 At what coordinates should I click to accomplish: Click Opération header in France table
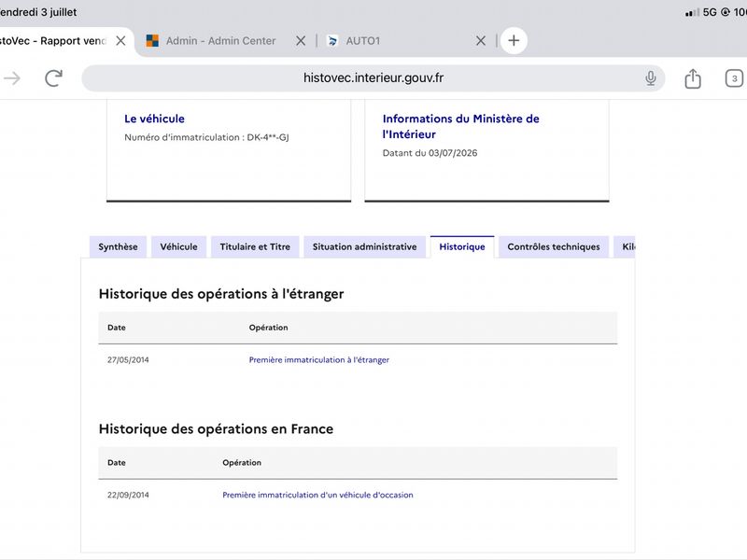pos(242,462)
